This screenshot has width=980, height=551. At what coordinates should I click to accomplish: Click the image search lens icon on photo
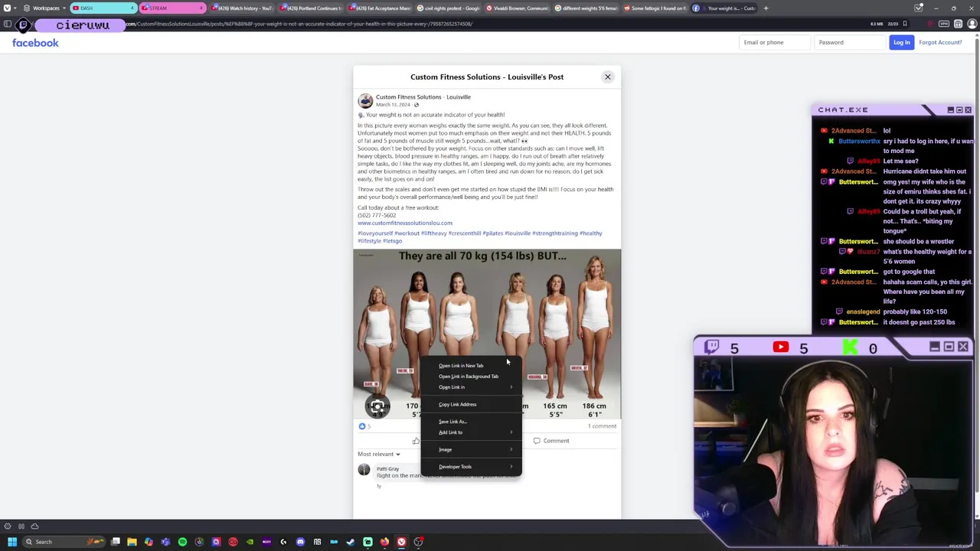pos(377,406)
